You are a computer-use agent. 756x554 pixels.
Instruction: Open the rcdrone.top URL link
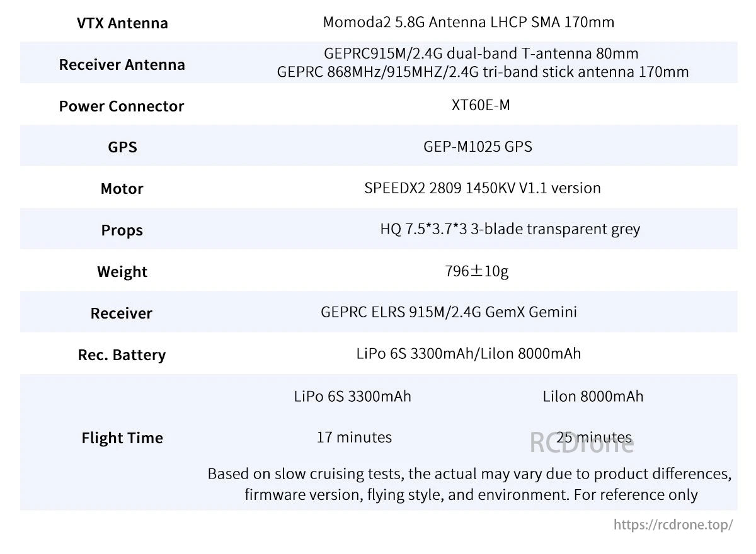click(673, 525)
